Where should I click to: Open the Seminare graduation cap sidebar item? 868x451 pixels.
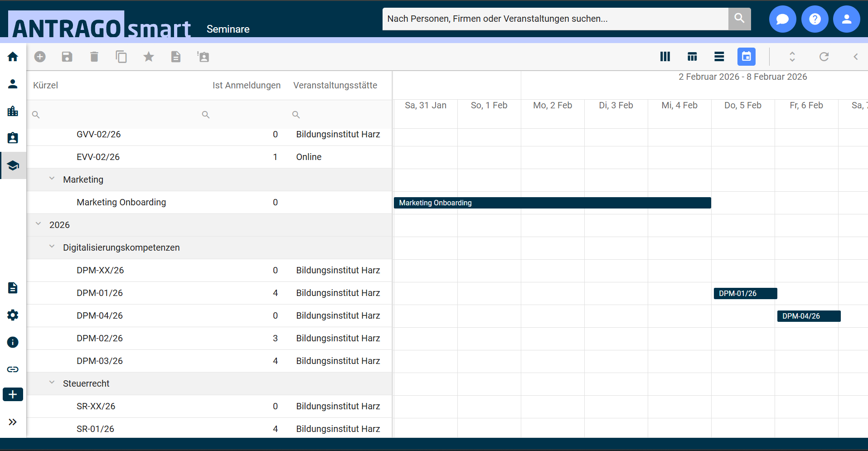pyautogui.click(x=13, y=165)
